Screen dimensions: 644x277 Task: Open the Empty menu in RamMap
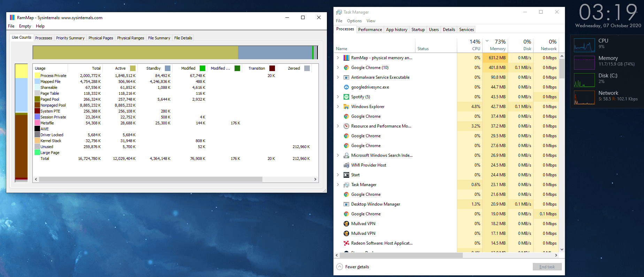click(x=25, y=26)
